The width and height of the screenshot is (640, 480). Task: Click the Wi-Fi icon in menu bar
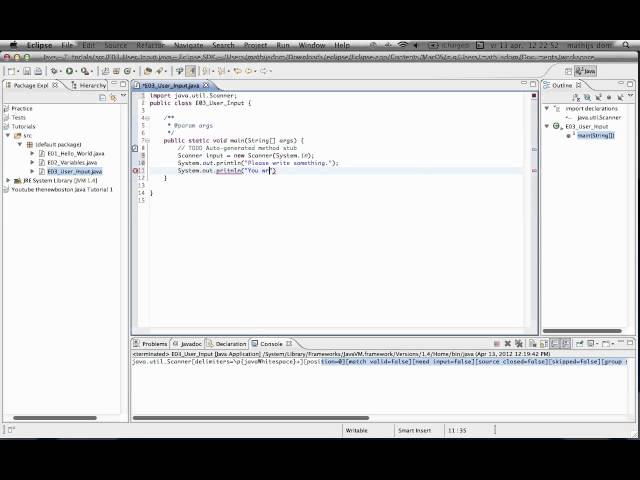click(x=403, y=45)
